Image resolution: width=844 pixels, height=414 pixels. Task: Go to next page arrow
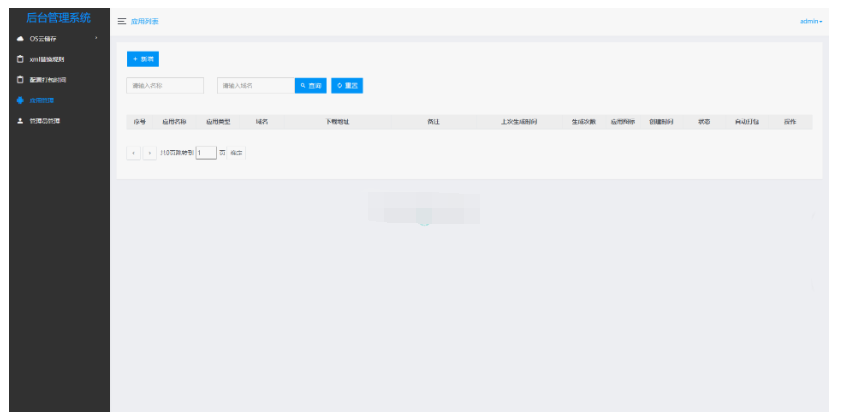point(150,153)
